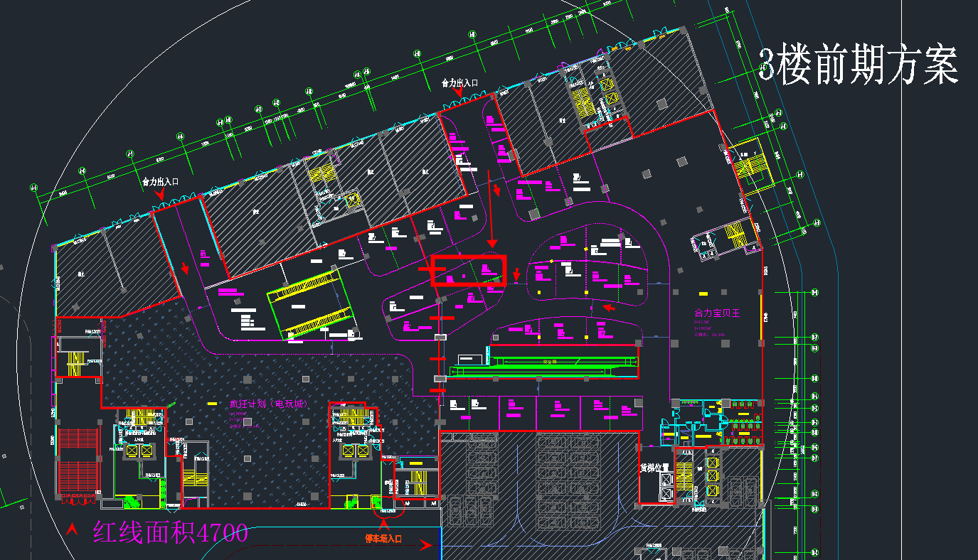The image size is (978, 560).
Task: Click the orange 停车场入口 label
Action: (383, 539)
